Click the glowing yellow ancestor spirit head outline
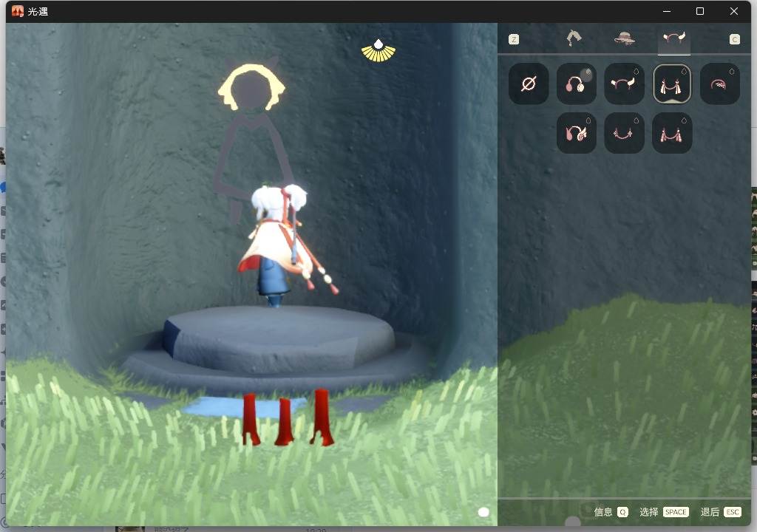757x532 pixels. [x=251, y=87]
